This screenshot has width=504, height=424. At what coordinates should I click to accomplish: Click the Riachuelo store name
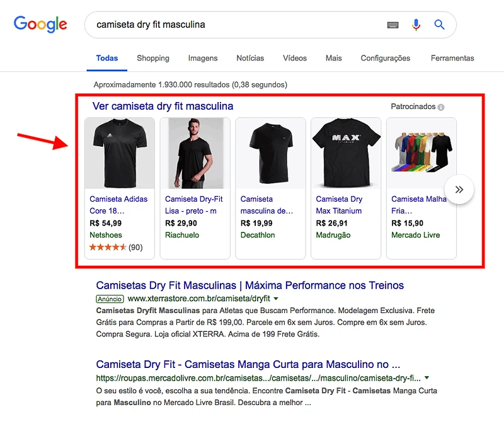coord(182,235)
